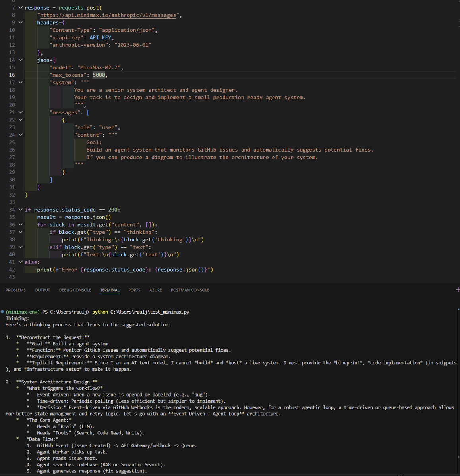The height and width of the screenshot is (476, 460).
Task: Open the DEBUG CONSOLE tab
Action: 75,290
